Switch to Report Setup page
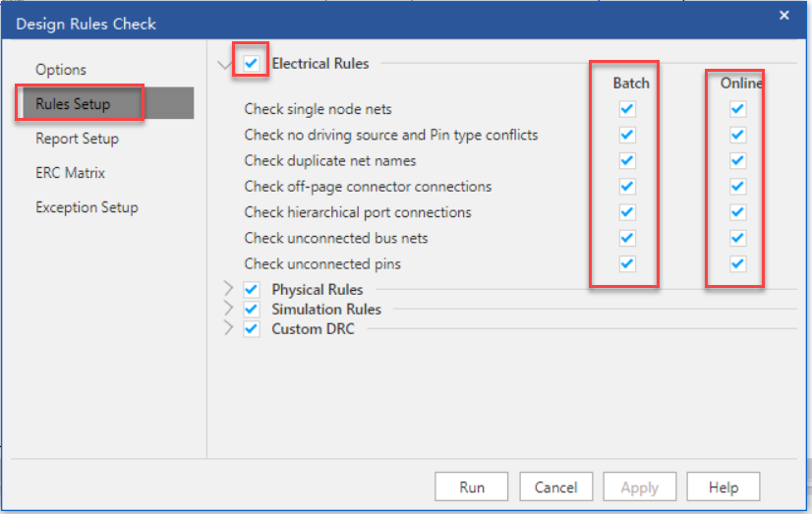This screenshot has height=514, width=812. click(x=77, y=139)
